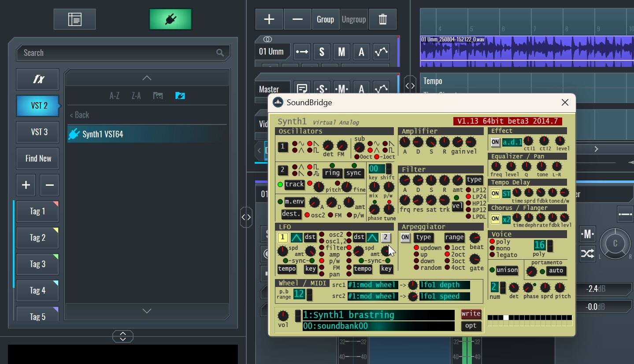Select the LP12 filter type LED
The width and height of the screenshot is (634, 364).
coord(468,190)
